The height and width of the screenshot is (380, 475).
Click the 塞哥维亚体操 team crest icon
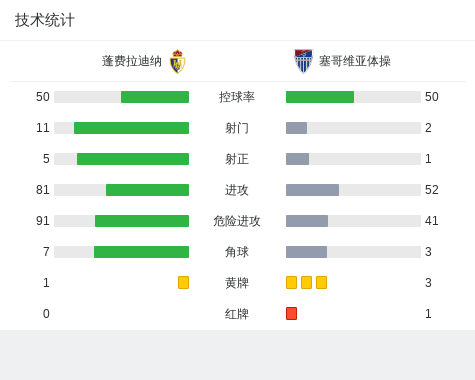point(303,61)
